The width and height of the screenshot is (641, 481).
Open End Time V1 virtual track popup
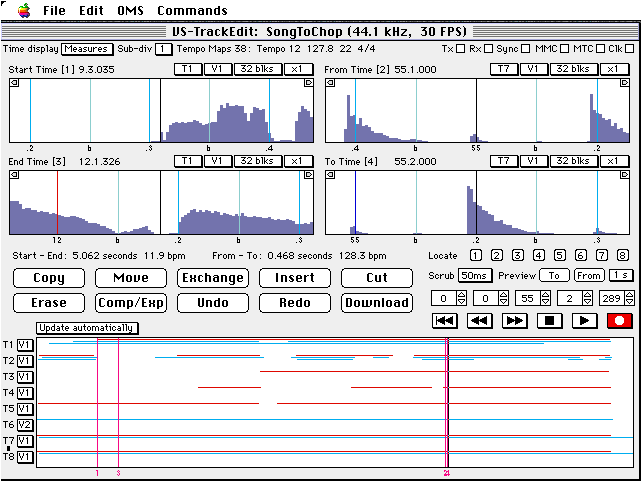pyautogui.click(x=218, y=161)
